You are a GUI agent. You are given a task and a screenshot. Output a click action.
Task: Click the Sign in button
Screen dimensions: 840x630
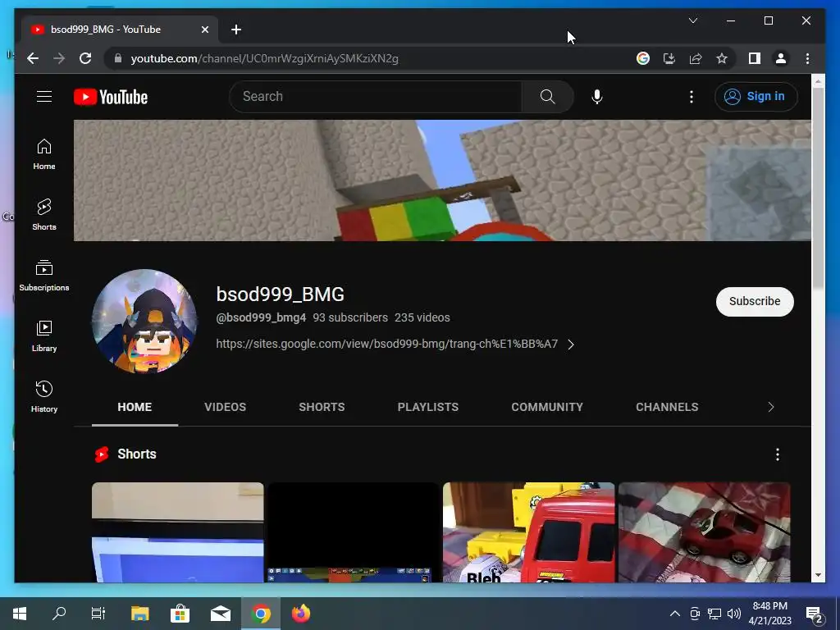pyautogui.click(x=756, y=97)
